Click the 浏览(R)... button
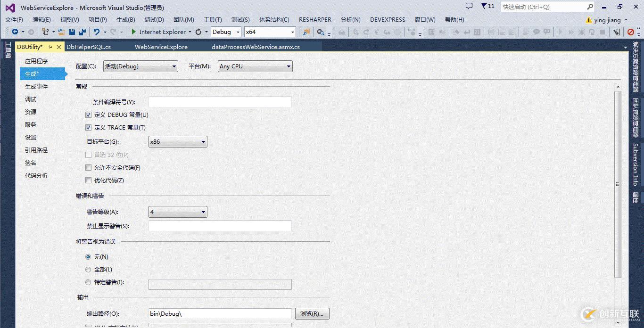 pos(312,313)
